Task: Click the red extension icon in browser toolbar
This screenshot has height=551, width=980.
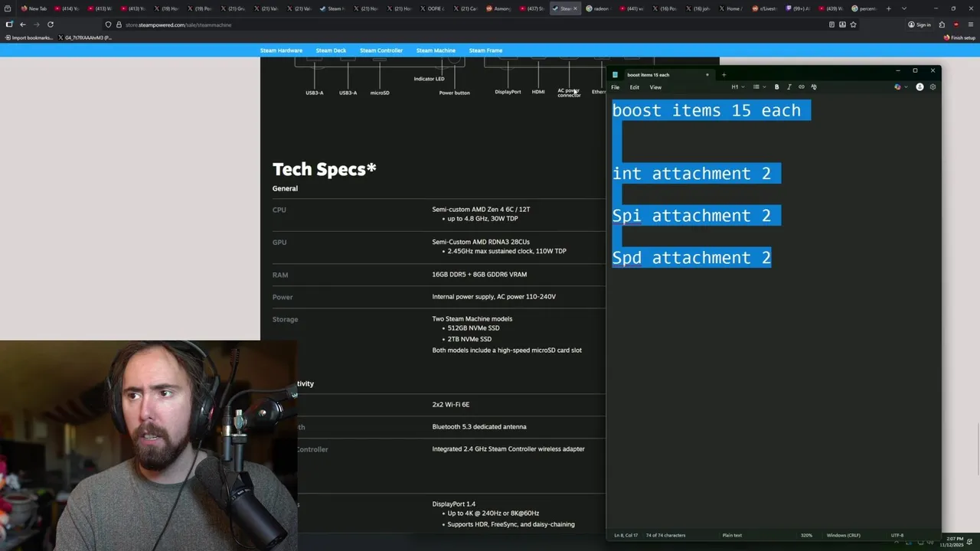Action: coord(955,24)
